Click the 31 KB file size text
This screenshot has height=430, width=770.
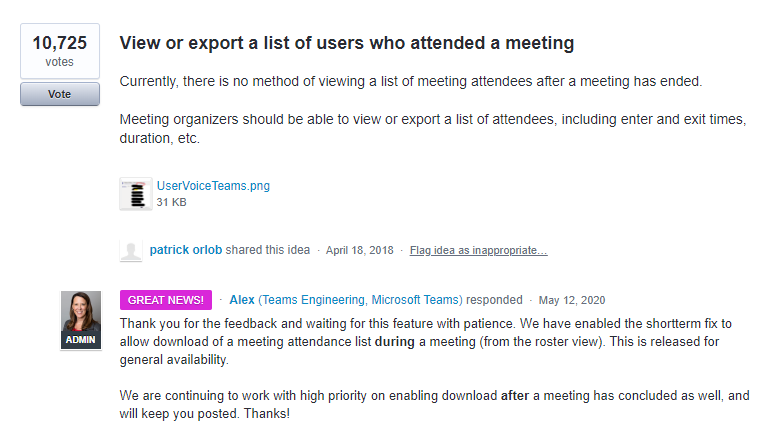tap(171, 202)
